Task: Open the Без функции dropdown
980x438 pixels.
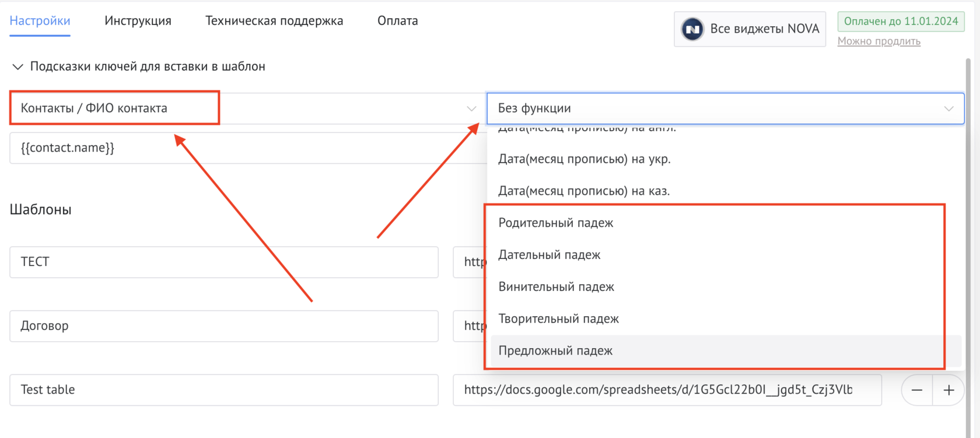Action: [724, 108]
